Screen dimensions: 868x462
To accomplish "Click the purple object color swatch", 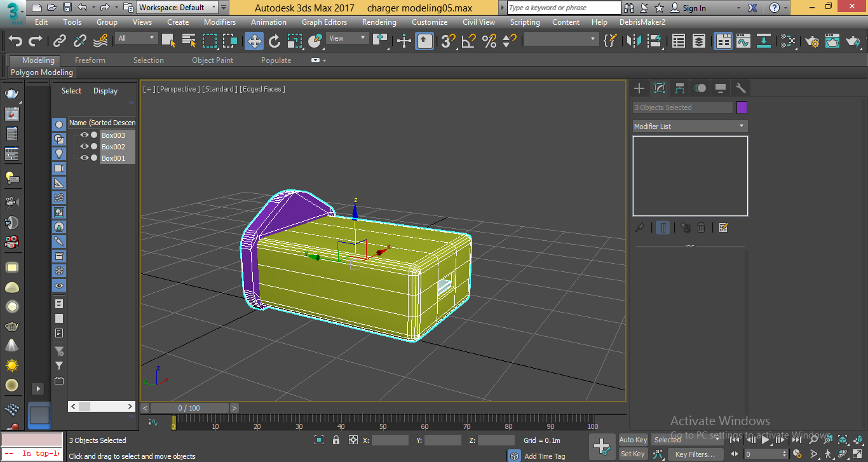I will tap(742, 107).
